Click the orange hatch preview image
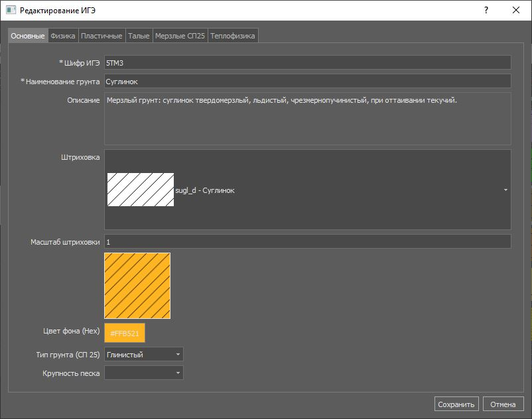 [x=137, y=286]
